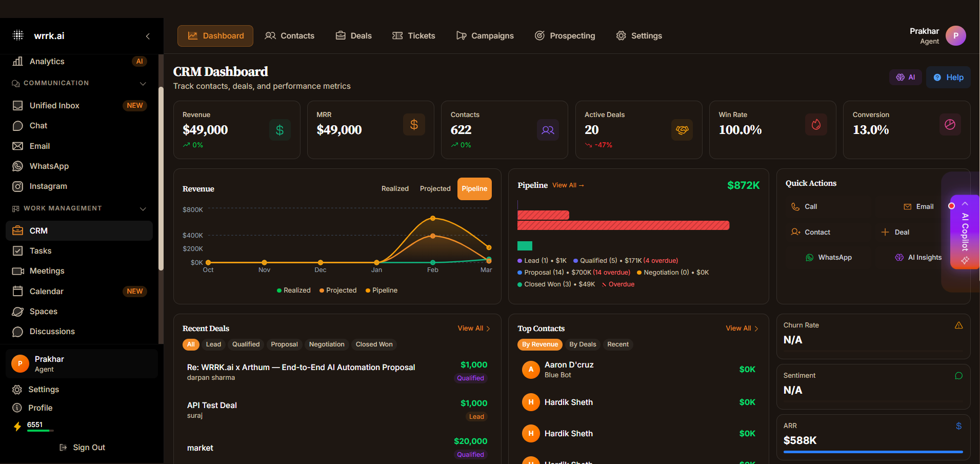Click the AI Insights brain icon
980x464 pixels.
tap(899, 258)
